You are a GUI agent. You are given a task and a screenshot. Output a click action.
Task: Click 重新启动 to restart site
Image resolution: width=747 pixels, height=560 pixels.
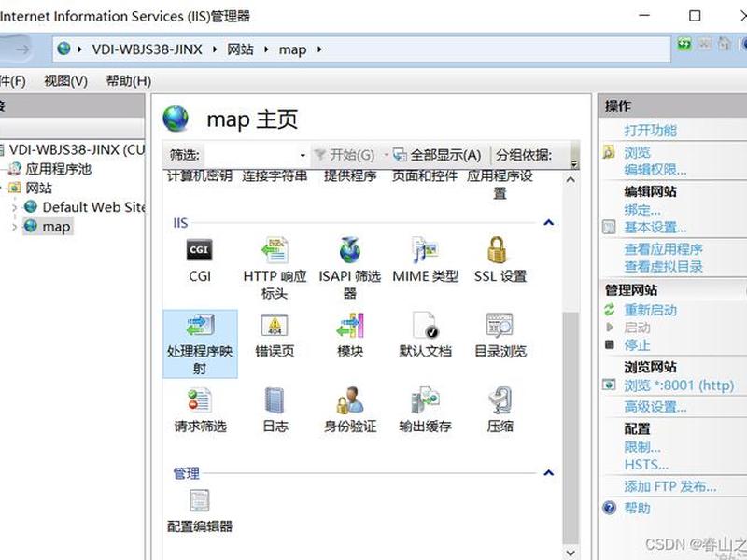[650, 310]
